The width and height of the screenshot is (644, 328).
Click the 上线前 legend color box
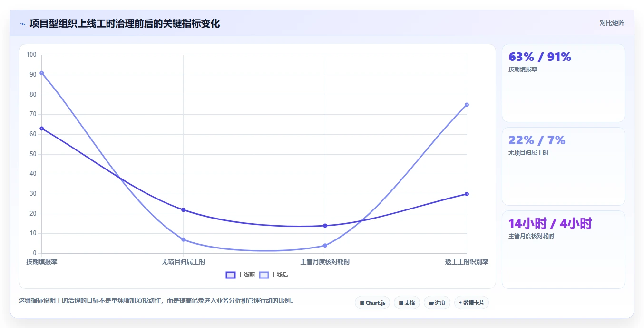[x=231, y=275]
